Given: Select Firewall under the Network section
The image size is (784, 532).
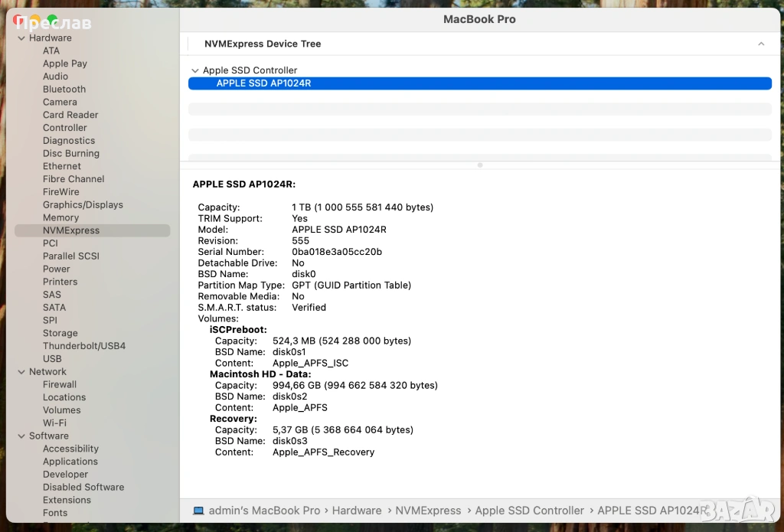Looking at the screenshot, I should point(60,385).
